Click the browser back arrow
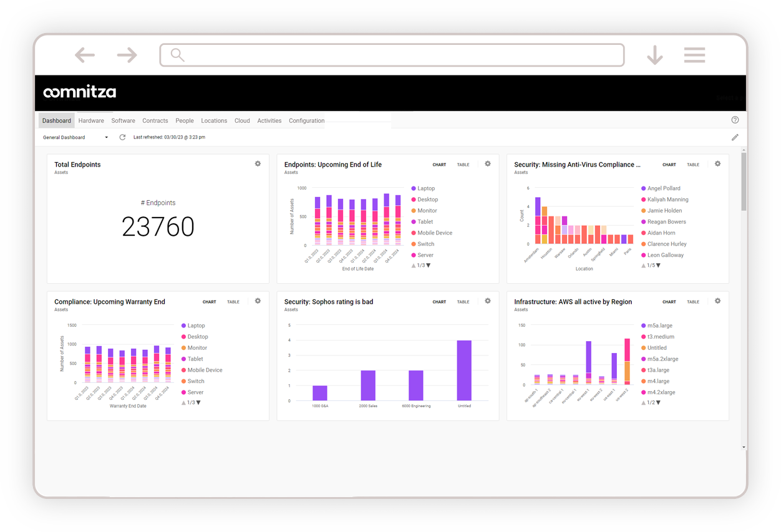This screenshot has width=781, height=532. (x=85, y=55)
